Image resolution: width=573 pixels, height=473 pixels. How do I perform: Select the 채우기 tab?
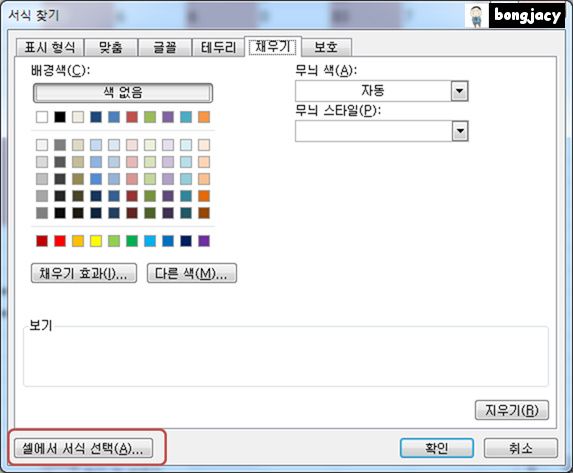tap(273, 46)
